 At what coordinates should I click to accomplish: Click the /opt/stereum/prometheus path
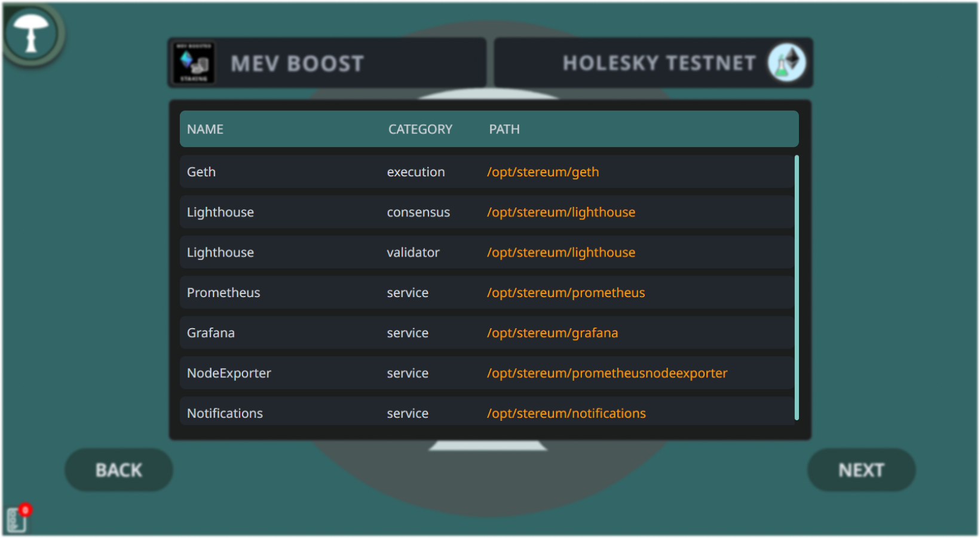pos(566,293)
